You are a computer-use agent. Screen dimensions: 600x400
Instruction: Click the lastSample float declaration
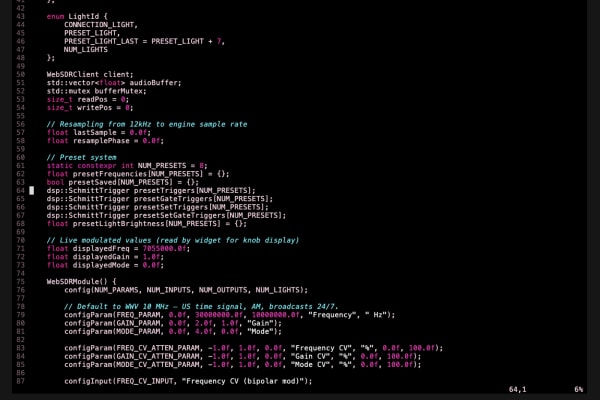(x=99, y=132)
